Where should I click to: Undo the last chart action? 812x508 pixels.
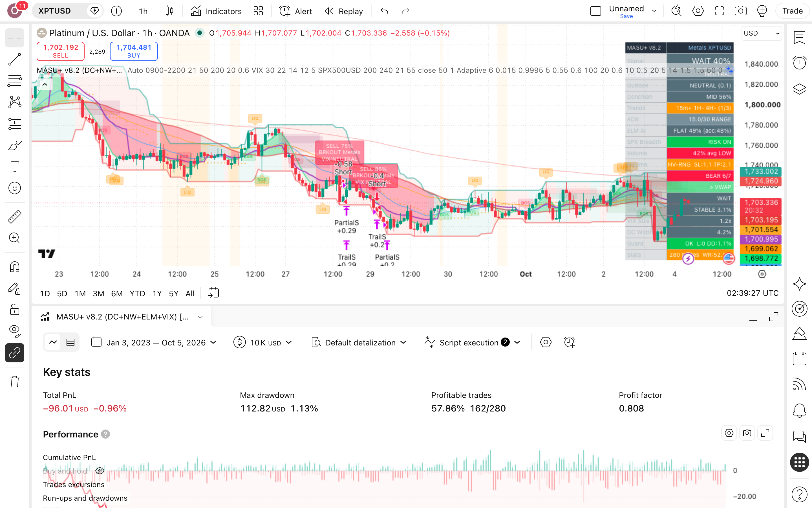[x=384, y=11]
